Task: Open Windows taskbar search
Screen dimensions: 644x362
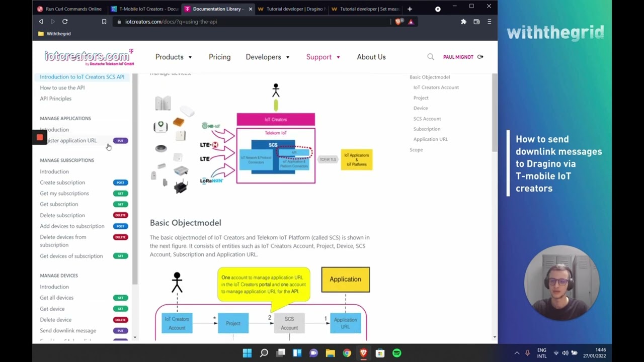Action: [264, 353]
